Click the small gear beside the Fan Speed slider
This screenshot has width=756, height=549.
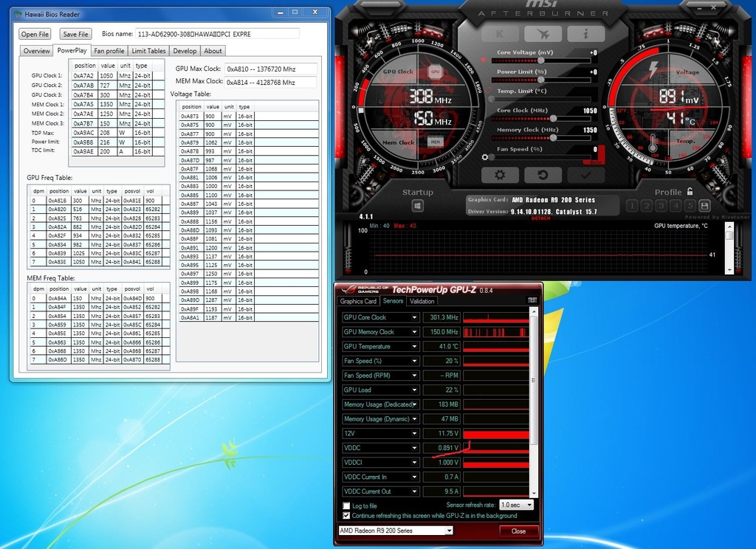(x=484, y=157)
